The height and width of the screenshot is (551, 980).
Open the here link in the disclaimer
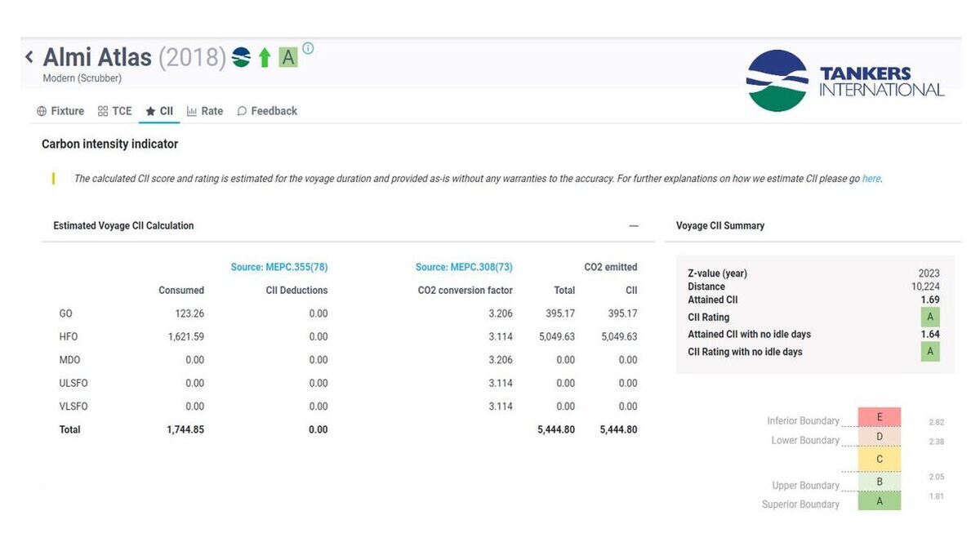pyautogui.click(x=871, y=178)
